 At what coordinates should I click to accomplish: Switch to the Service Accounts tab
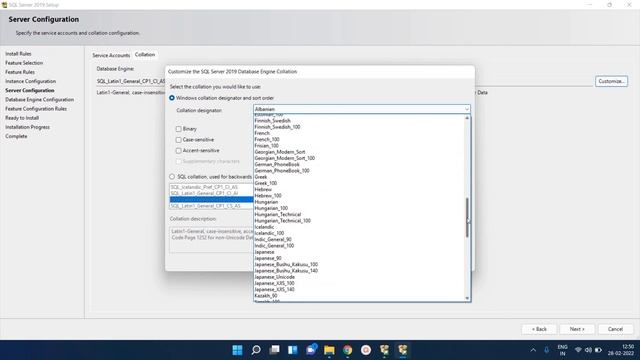111,55
